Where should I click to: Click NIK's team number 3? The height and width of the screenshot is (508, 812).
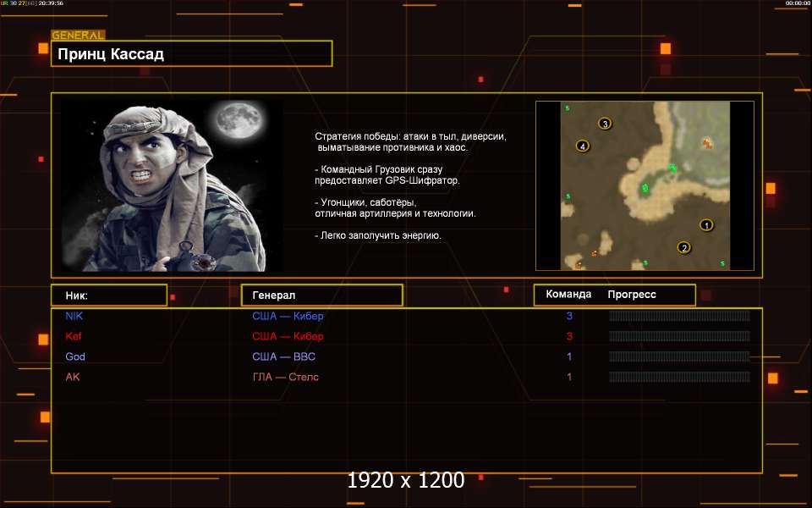[x=569, y=316]
